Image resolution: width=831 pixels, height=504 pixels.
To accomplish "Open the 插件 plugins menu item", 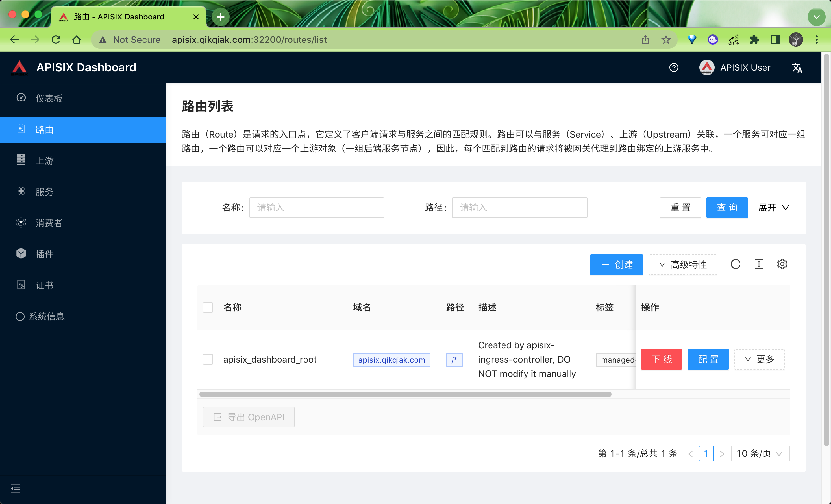I will [83, 254].
